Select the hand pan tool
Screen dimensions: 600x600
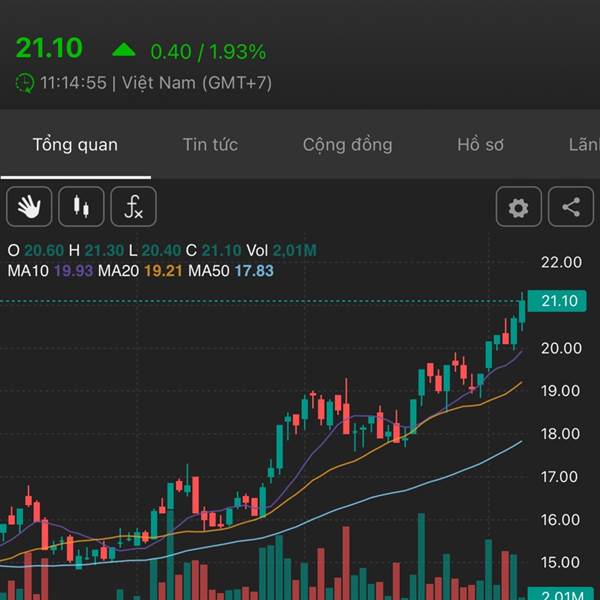(29, 207)
